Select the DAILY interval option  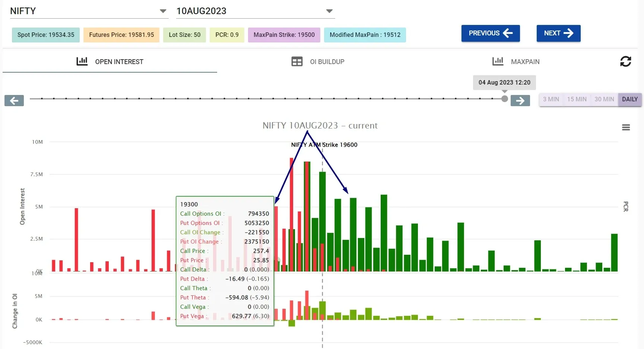pos(629,99)
